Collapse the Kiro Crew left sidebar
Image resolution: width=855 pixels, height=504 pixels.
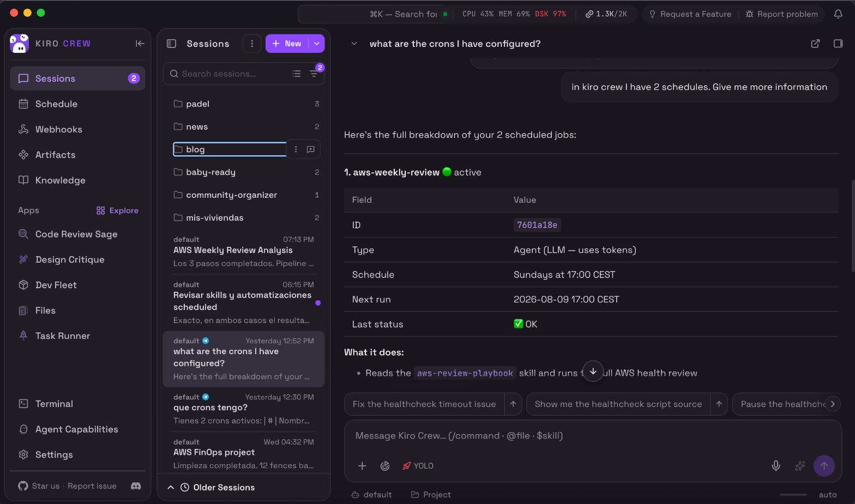click(140, 44)
